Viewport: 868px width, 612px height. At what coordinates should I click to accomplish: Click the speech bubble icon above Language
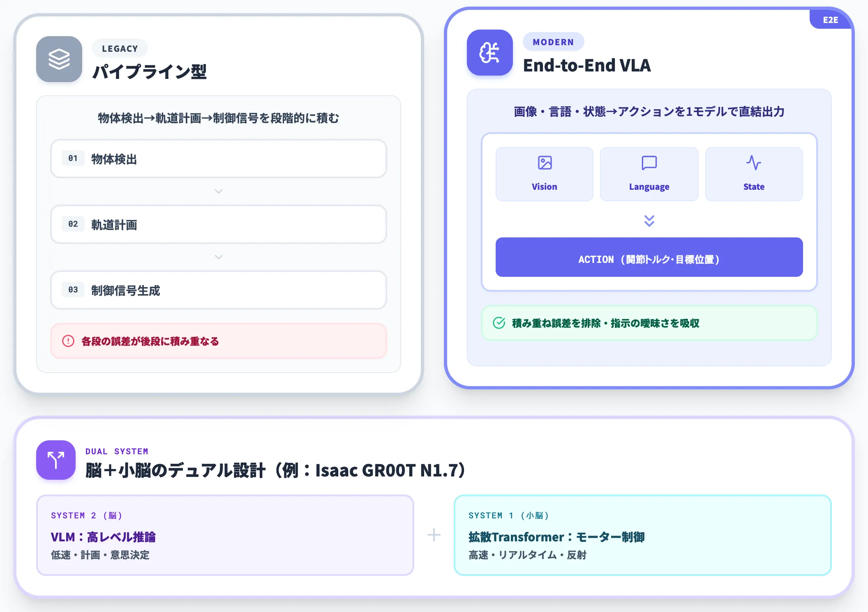click(649, 163)
